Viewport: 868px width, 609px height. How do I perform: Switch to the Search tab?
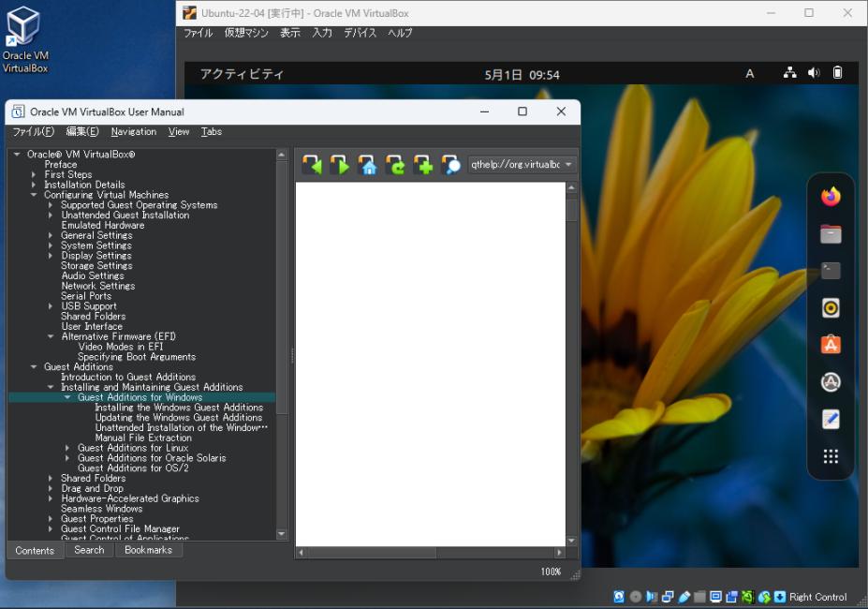pyautogui.click(x=89, y=550)
